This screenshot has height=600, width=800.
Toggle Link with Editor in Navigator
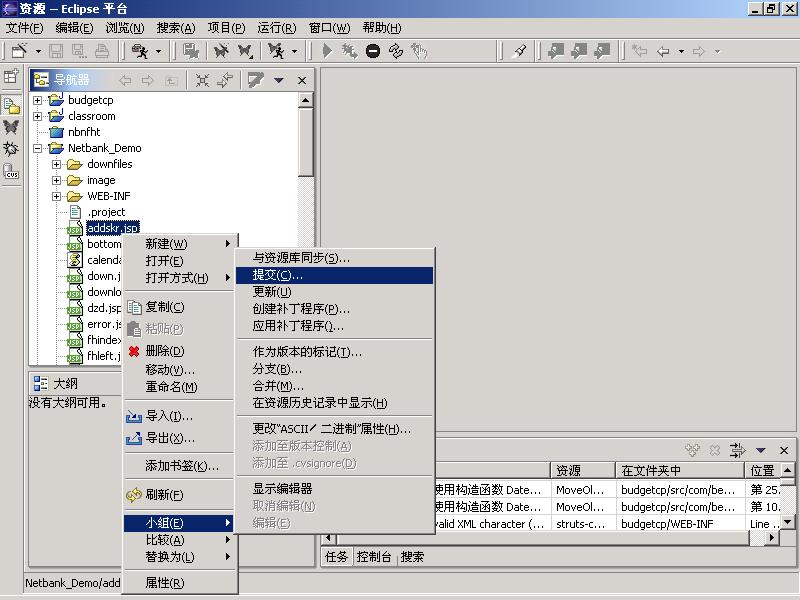(224, 80)
